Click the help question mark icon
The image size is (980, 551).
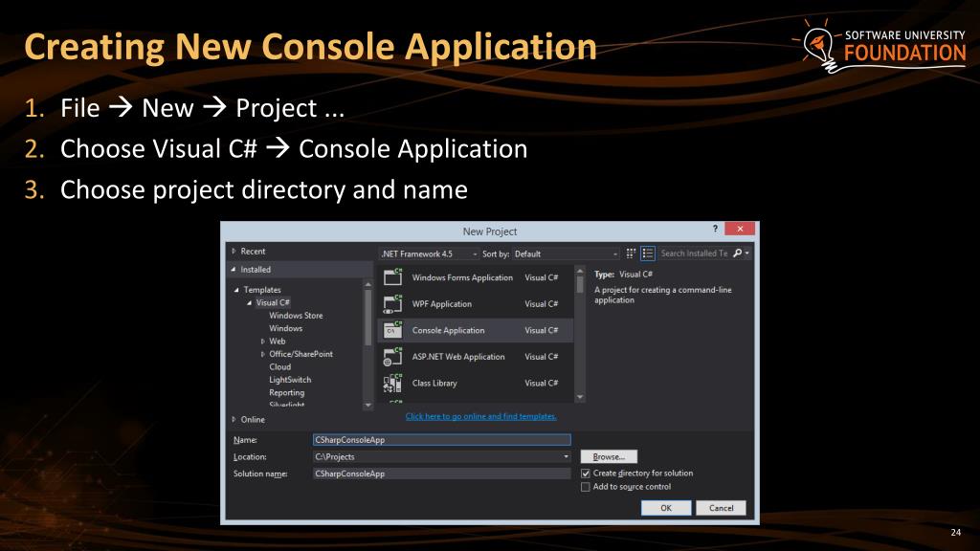pyautogui.click(x=715, y=229)
